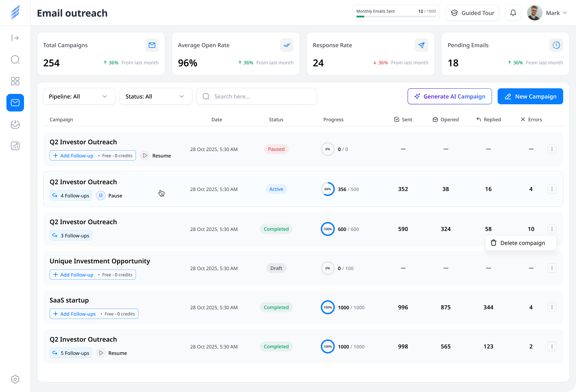
Task: Open the search icon in sidebar
Action: coord(15,60)
